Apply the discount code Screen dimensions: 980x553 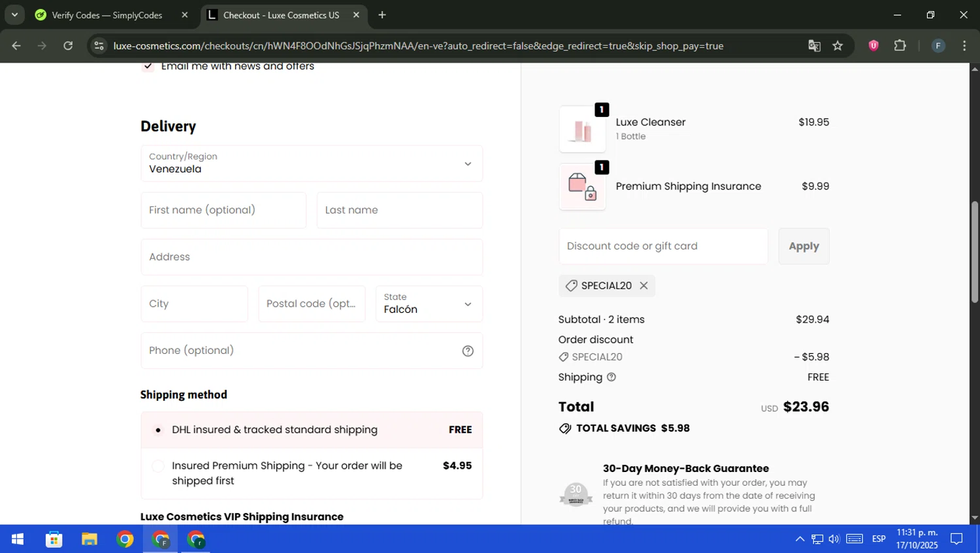point(804,246)
